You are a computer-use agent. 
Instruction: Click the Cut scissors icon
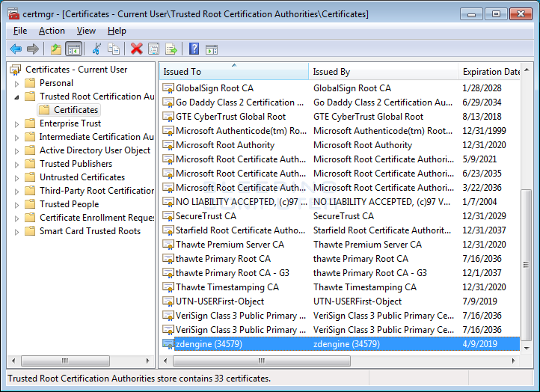point(96,49)
